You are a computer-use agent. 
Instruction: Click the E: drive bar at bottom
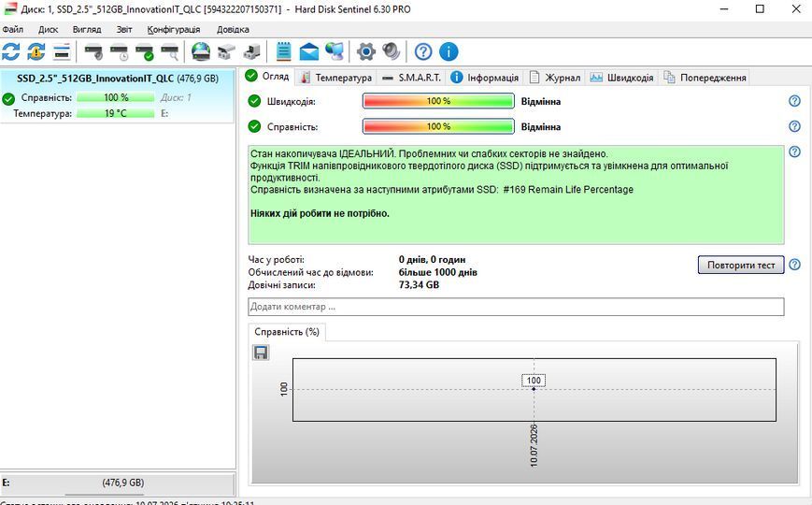point(118,483)
